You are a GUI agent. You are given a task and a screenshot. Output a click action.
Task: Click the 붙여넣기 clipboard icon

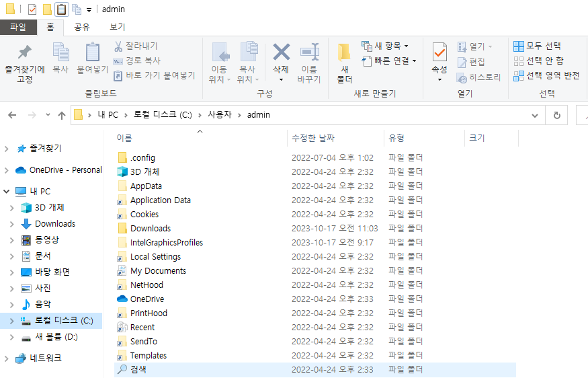pos(93,52)
